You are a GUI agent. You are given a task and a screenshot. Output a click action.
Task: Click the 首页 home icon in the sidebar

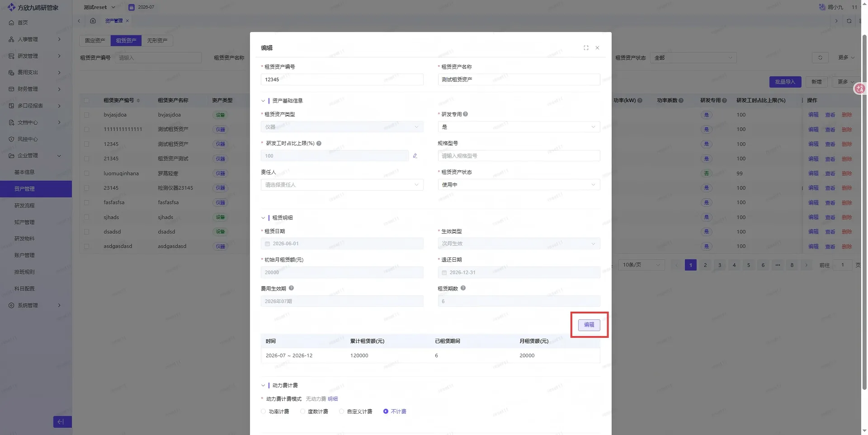tap(12, 23)
